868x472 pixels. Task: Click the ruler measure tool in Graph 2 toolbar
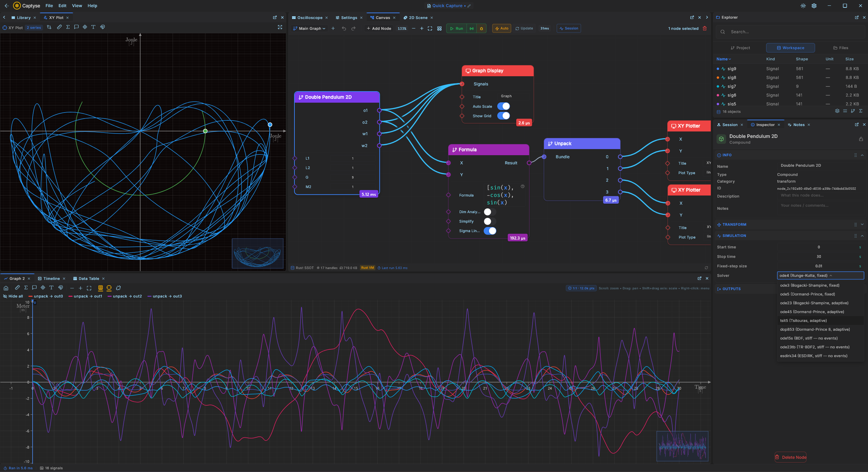[x=17, y=288]
